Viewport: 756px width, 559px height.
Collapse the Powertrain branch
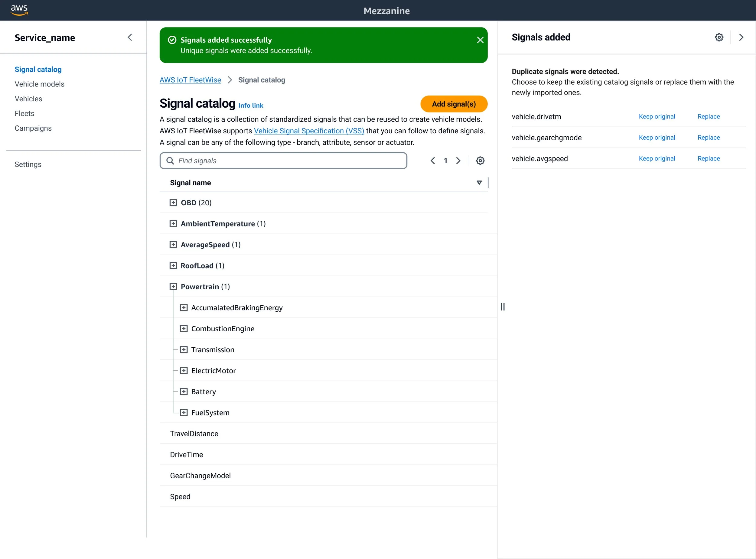tap(173, 287)
